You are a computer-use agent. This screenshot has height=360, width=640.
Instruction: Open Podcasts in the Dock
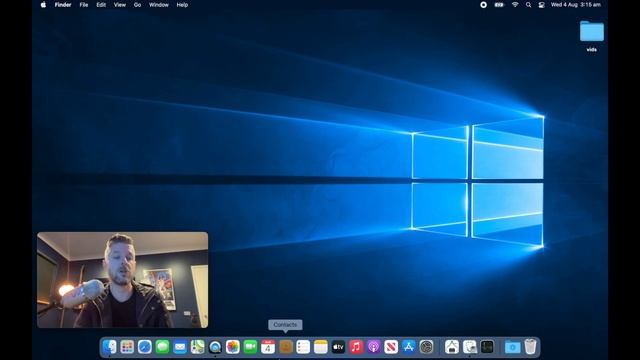click(373, 347)
